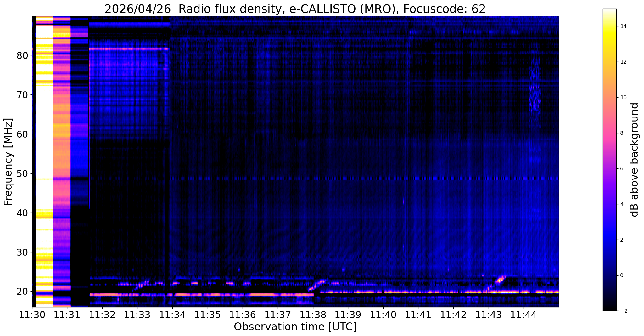Image resolution: width=644 pixels, height=336 pixels.
Task: Select the 'Frequency [MHz]' axis label
Action: [x=8, y=162]
